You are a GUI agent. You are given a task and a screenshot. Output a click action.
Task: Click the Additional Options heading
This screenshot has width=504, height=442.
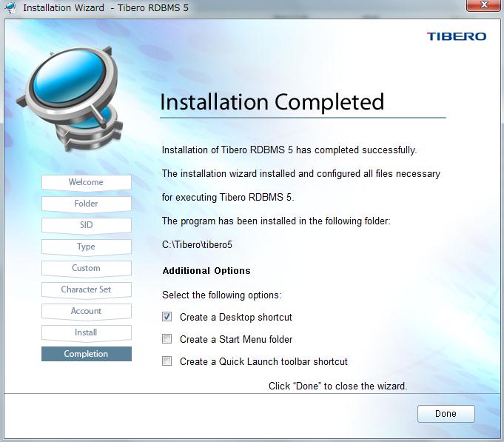pos(206,271)
